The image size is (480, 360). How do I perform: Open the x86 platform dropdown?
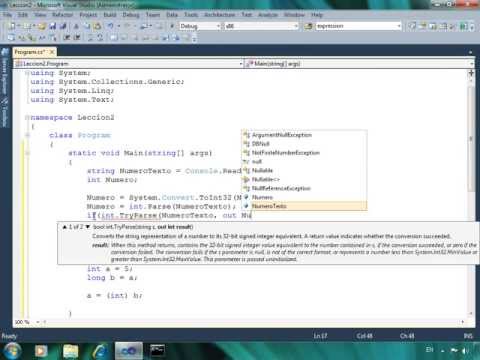[x=262, y=26]
